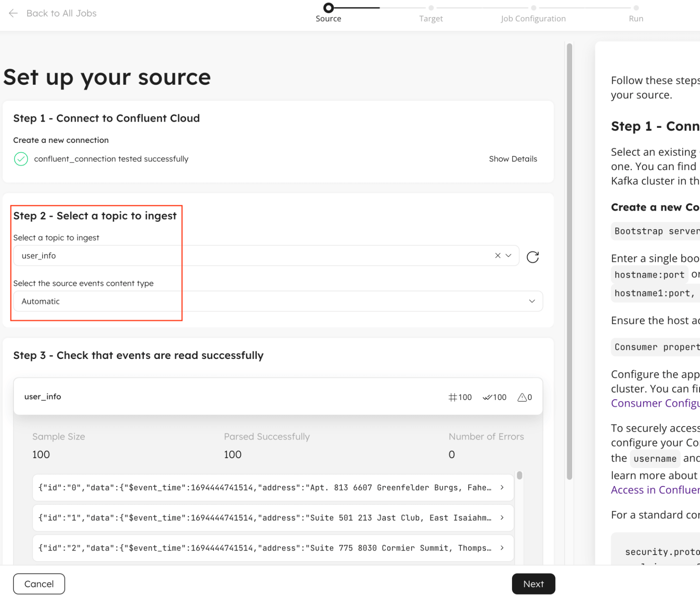The image size is (700, 598).
Task: Click the Step 2 heading text
Action: (95, 216)
